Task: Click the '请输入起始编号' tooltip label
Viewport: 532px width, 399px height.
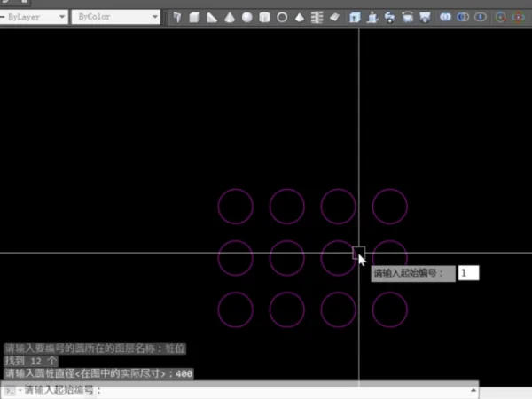Action: tap(413, 273)
